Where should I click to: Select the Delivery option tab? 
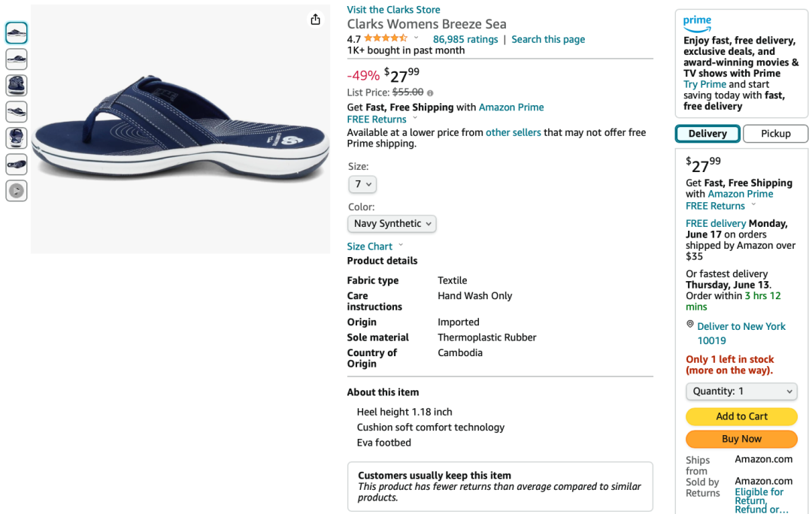(x=707, y=134)
